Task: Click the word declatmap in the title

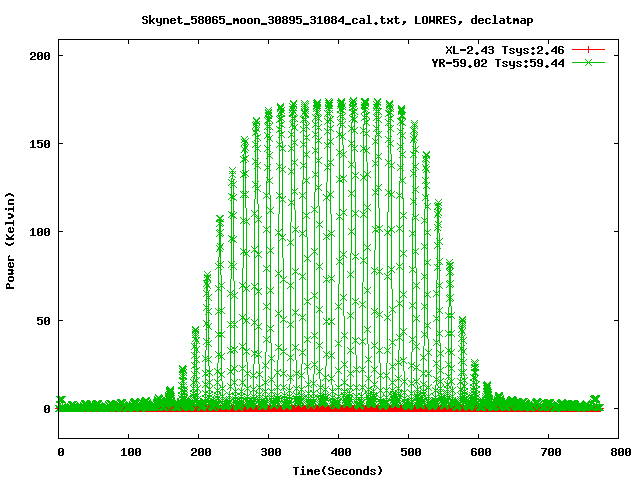Action: (502, 20)
